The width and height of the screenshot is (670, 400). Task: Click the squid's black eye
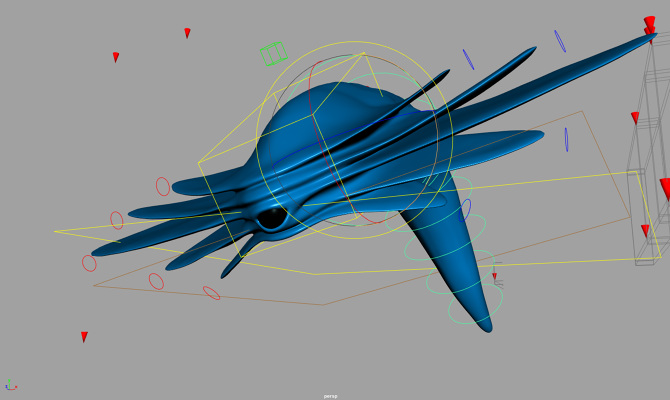pos(271,217)
